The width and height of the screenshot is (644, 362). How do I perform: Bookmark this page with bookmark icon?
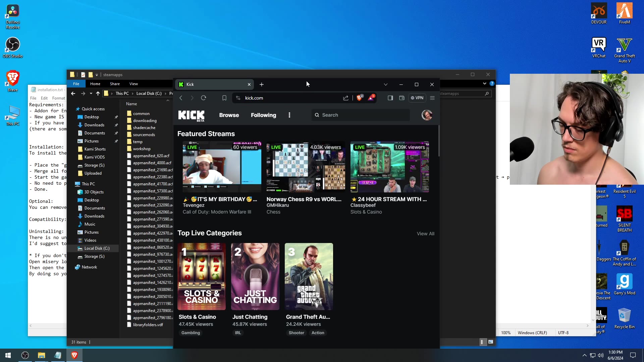(224, 98)
